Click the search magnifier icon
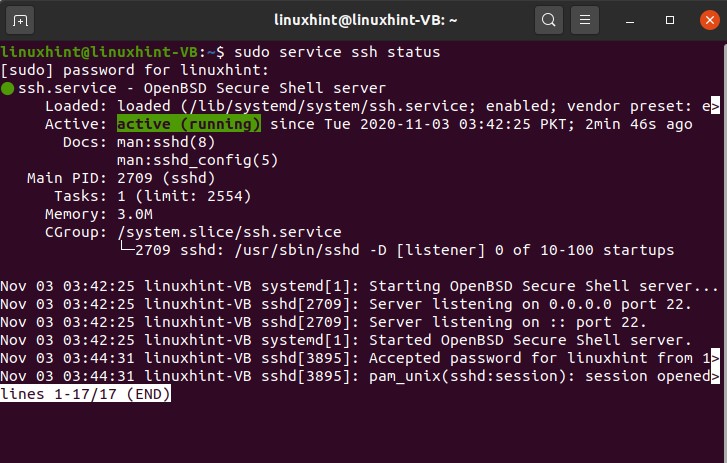This screenshot has width=727, height=463. point(549,18)
